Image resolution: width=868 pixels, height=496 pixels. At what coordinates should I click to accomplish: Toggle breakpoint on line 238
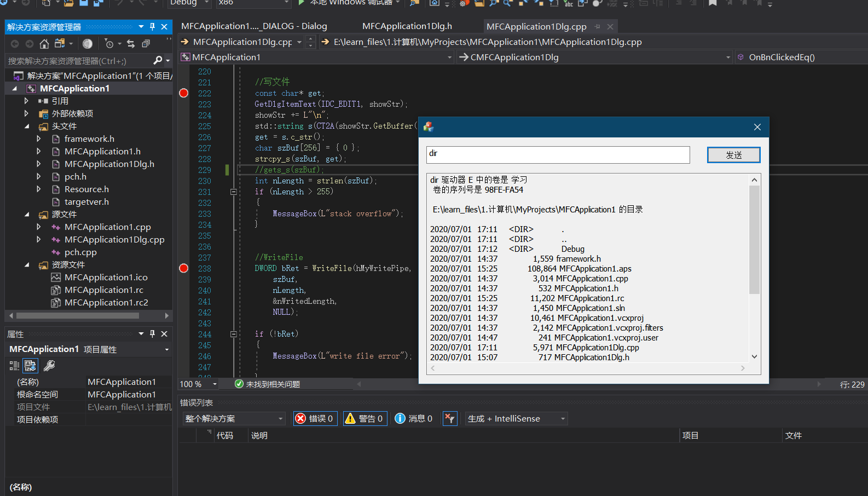click(184, 268)
